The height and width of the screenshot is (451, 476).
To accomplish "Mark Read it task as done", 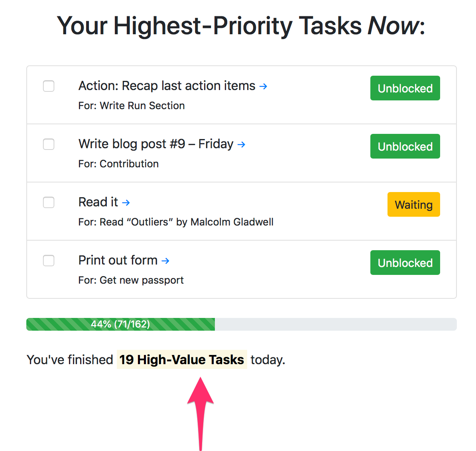I will pyautogui.click(x=49, y=203).
